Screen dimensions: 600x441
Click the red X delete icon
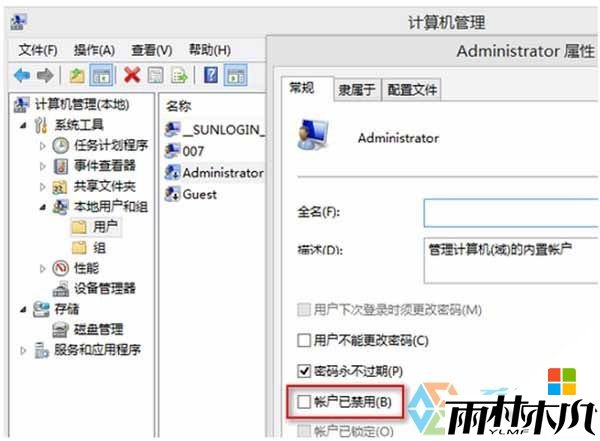[132, 75]
